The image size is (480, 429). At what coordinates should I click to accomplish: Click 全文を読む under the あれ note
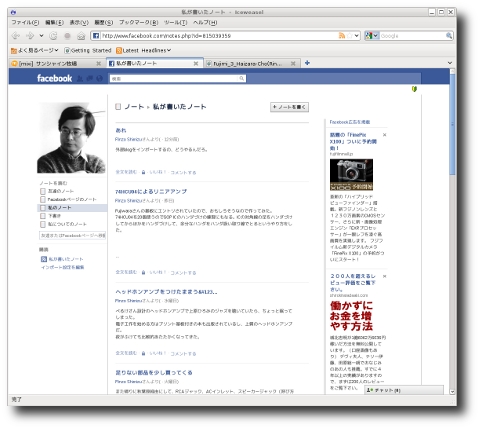[126, 172]
